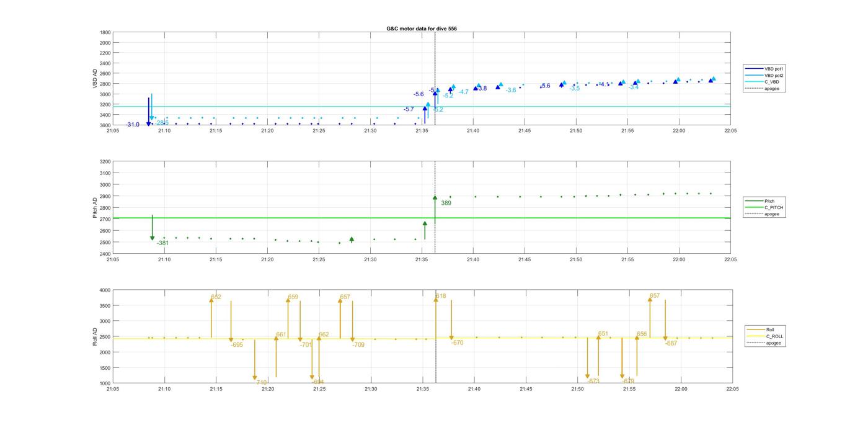This screenshot has width=868, height=430.
Task: Click the '2700' tick on Pitch axis
Action: [x=105, y=219]
